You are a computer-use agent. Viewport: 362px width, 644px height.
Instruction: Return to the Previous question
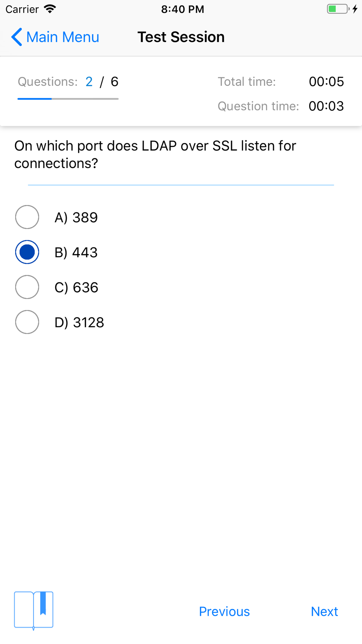pyautogui.click(x=224, y=611)
